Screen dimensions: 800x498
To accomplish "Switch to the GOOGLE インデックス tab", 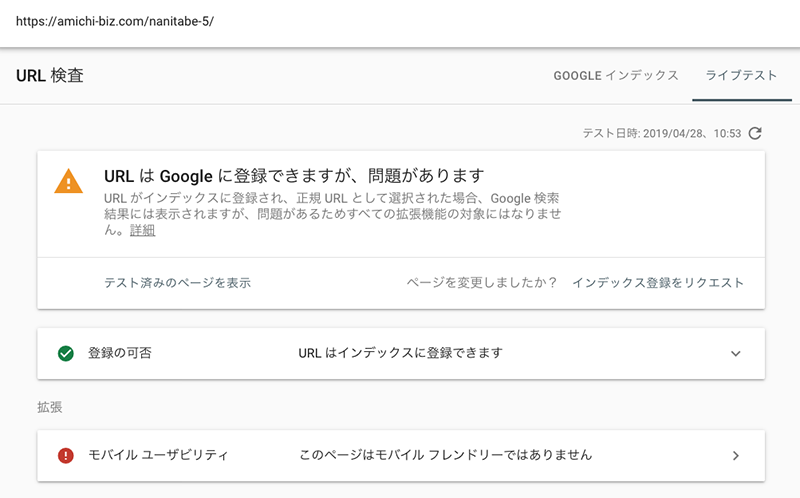I will click(x=616, y=76).
